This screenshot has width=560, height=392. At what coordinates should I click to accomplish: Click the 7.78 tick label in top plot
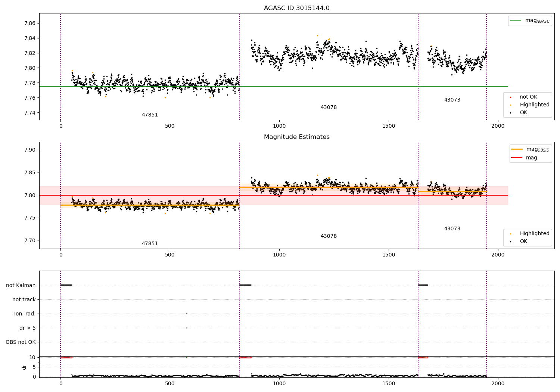(30, 83)
